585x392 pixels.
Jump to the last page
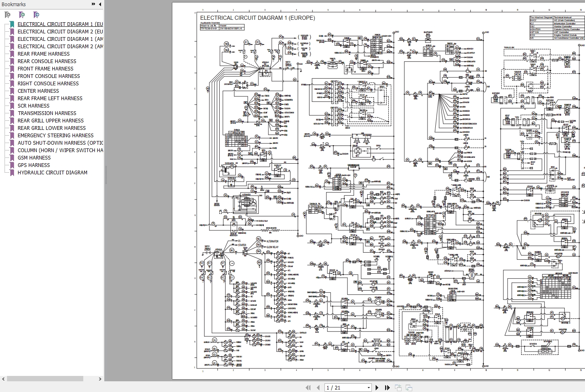point(387,387)
